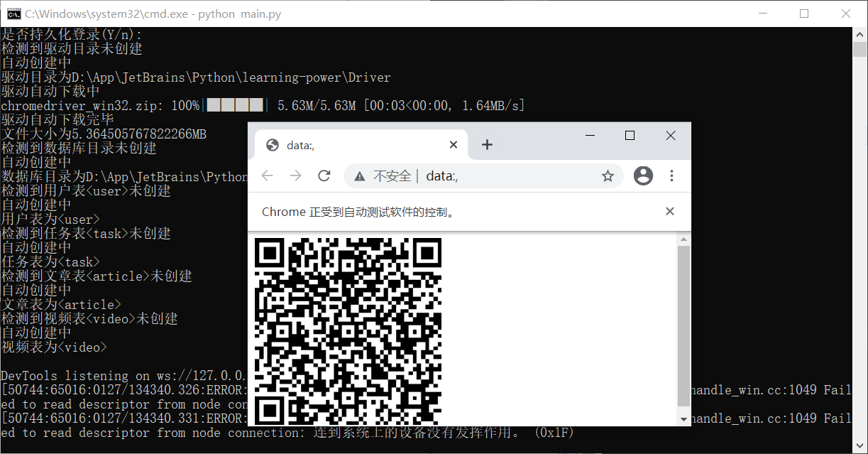Image resolution: width=868 pixels, height=454 pixels.
Task: Click text 检测到视频表<video>未创建
Action: pos(89,318)
